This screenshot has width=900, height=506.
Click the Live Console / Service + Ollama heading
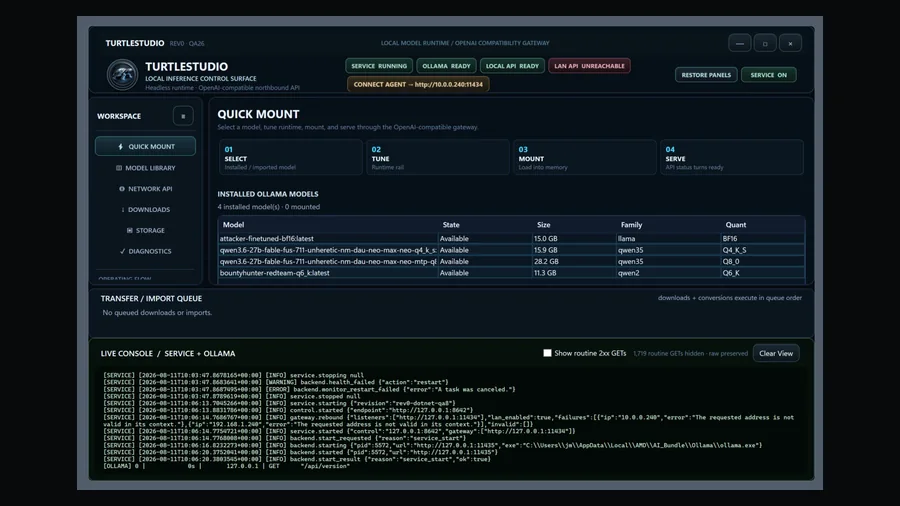click(x=168, y=353)
